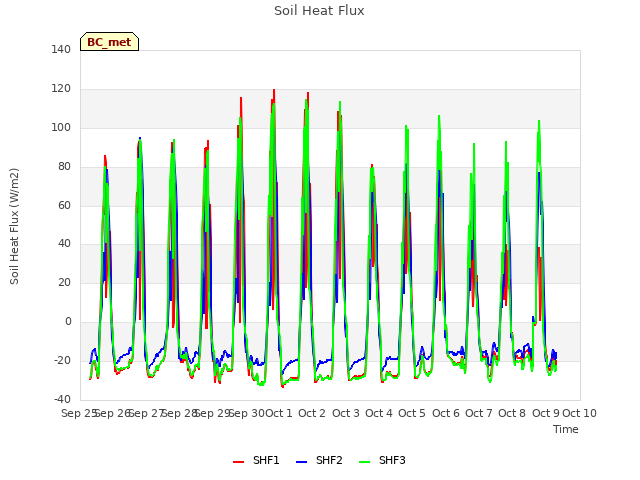The image size is (640, 480).
Task: Click the Soil Heat Flux chart title
Action: (x=319, y=11)
